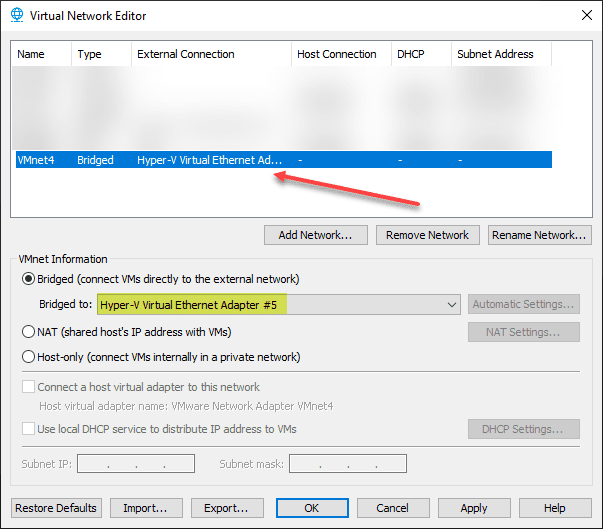Click Restore Defaults

(x=56, y=508)
